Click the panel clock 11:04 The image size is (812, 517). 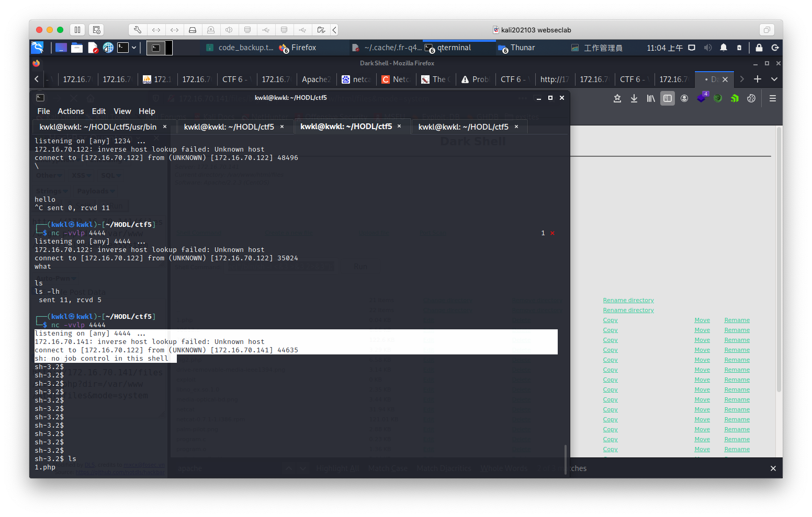pos(664,48)
